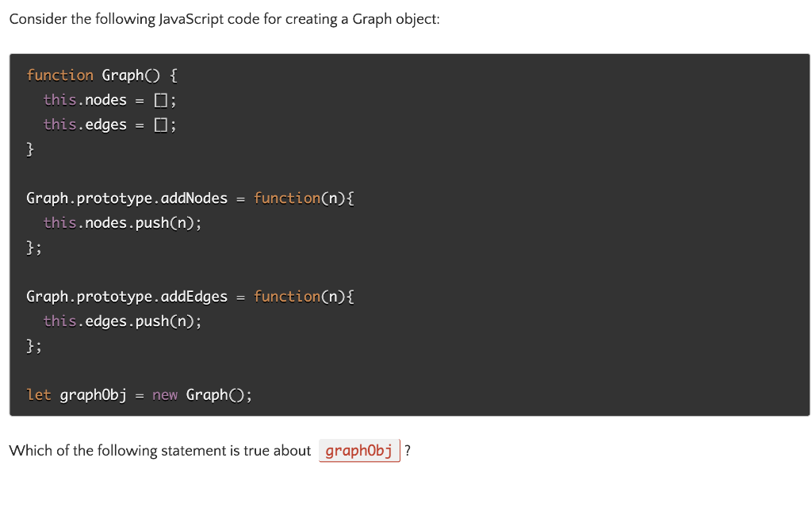Click the closing brace of the Graph function
Screen dimensions: 812x508
tap(30, 149)
